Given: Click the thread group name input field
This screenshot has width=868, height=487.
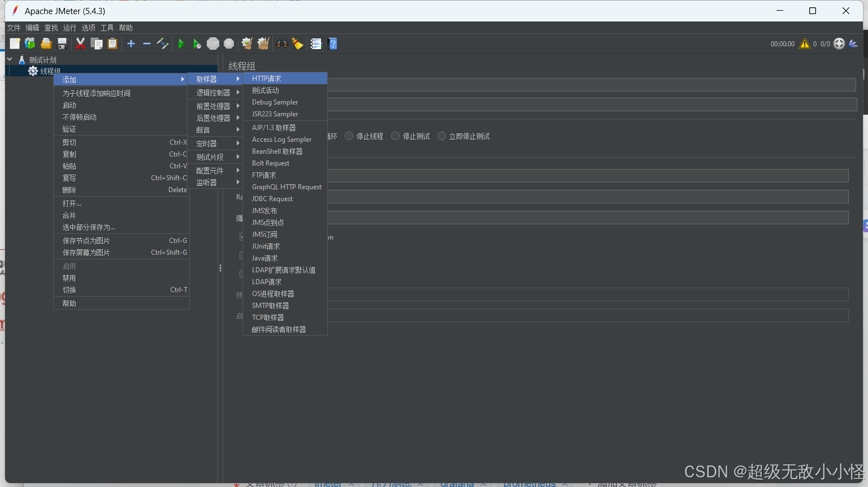Looking at the screenshot, I should (591, 85).
